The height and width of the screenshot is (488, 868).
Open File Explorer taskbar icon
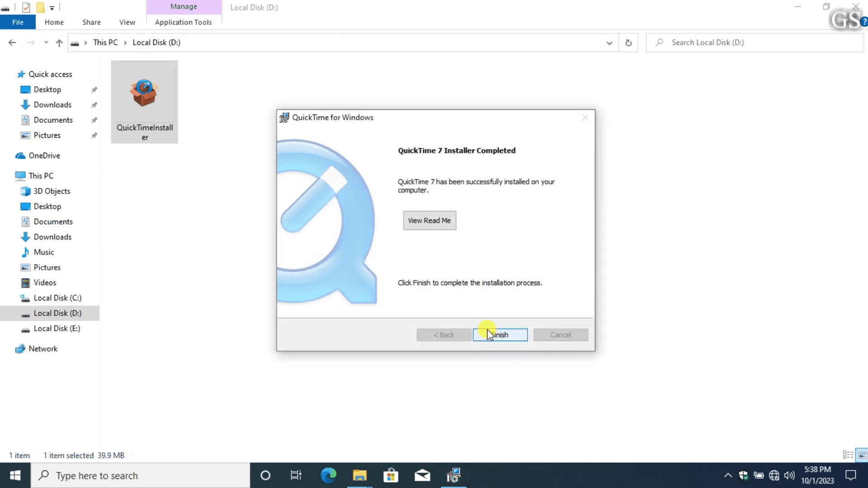pyautogui.click(x=360, y=475)
